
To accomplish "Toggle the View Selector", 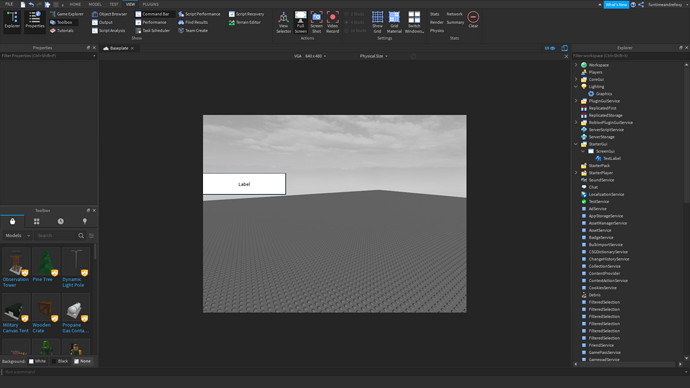I will [283, 22].
